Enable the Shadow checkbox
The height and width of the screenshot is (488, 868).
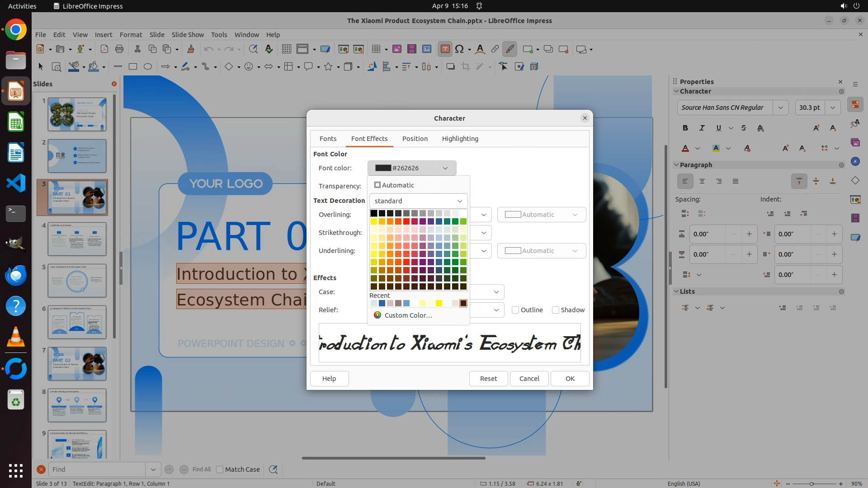pyautogui.click(x=556, y=310)
